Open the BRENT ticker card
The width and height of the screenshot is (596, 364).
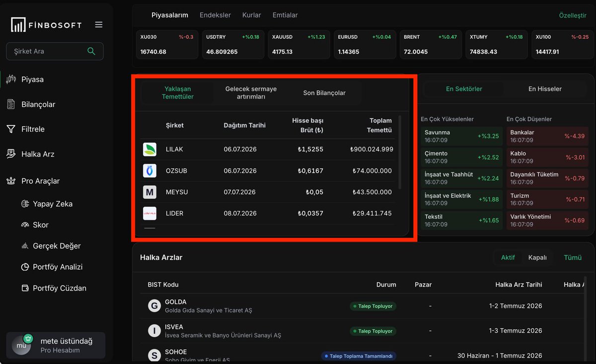431,44
